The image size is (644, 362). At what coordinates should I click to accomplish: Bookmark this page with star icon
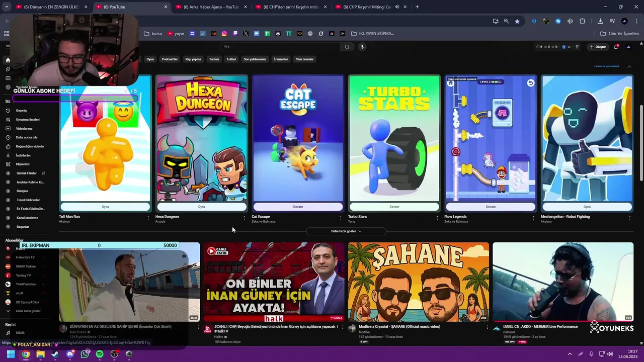pos(517,21)
